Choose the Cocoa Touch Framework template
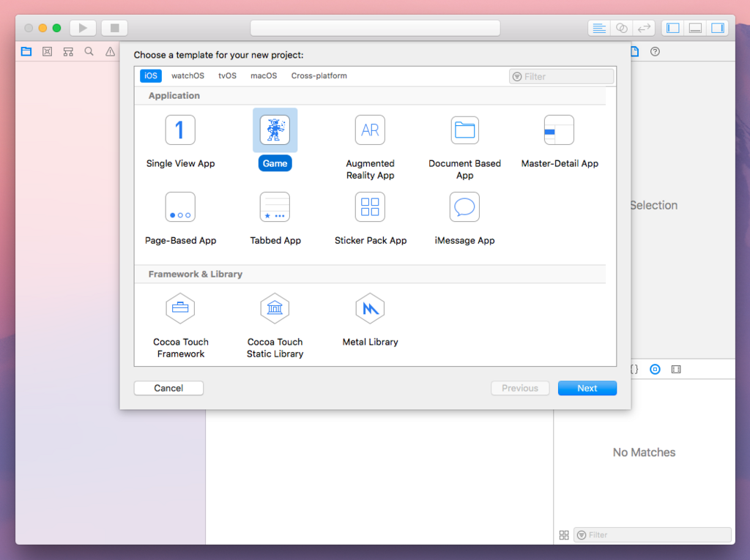 tap(180, 326)
